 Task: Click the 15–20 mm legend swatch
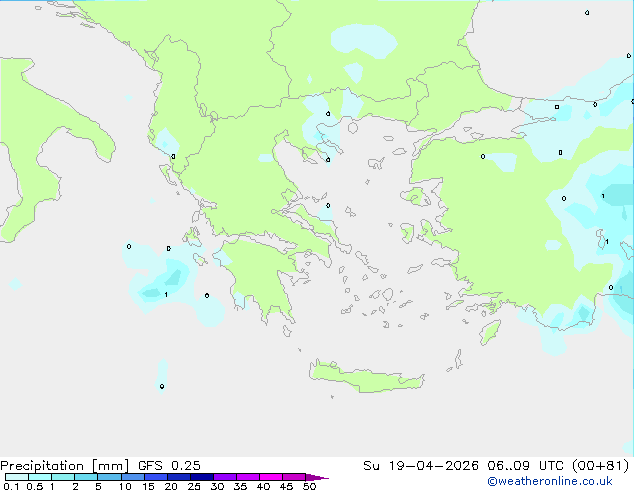(155, 477)
